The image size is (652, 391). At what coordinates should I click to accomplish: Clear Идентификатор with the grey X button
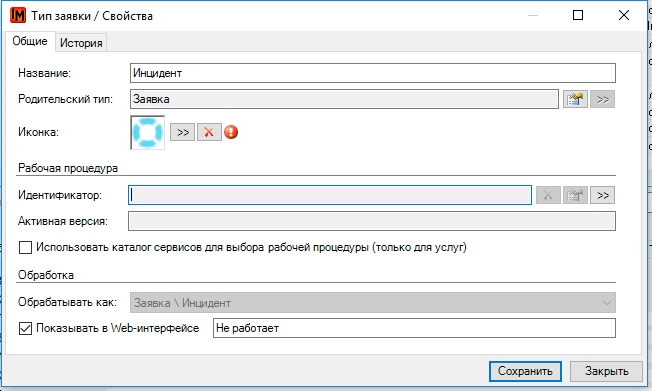coord(548,195)
